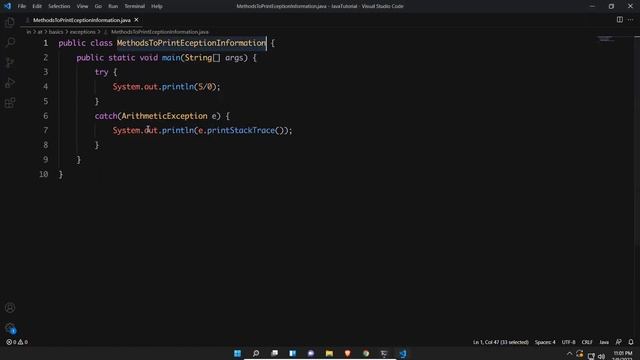Click line number 7 in gutter

coord(45,130)
